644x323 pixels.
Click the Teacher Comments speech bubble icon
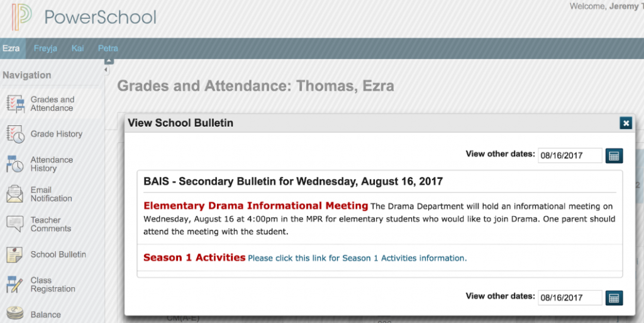pos(15,224)
